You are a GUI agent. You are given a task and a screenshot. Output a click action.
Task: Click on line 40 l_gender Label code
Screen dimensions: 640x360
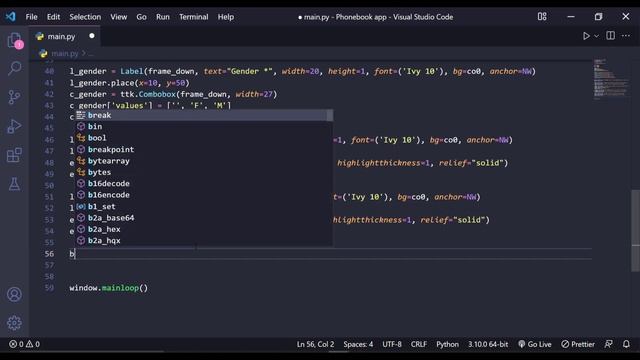tap(302, 71)
